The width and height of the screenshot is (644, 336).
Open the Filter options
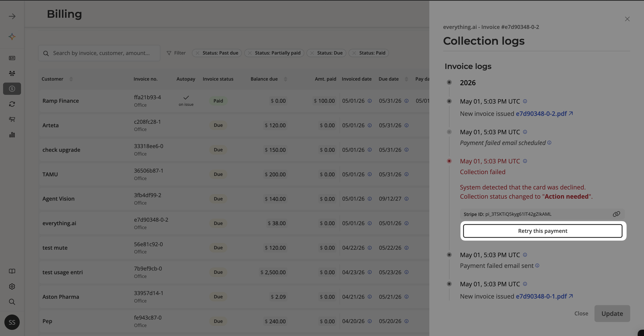(x=176, y=53)
